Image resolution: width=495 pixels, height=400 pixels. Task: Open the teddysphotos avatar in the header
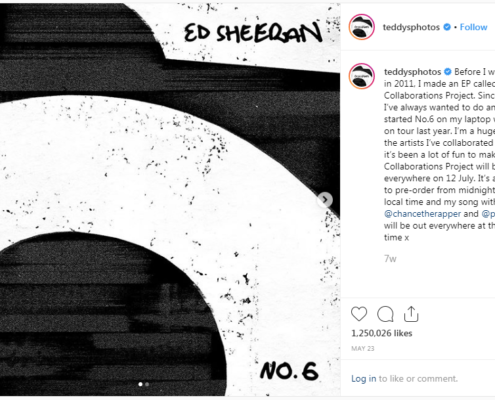coord(362,27)
